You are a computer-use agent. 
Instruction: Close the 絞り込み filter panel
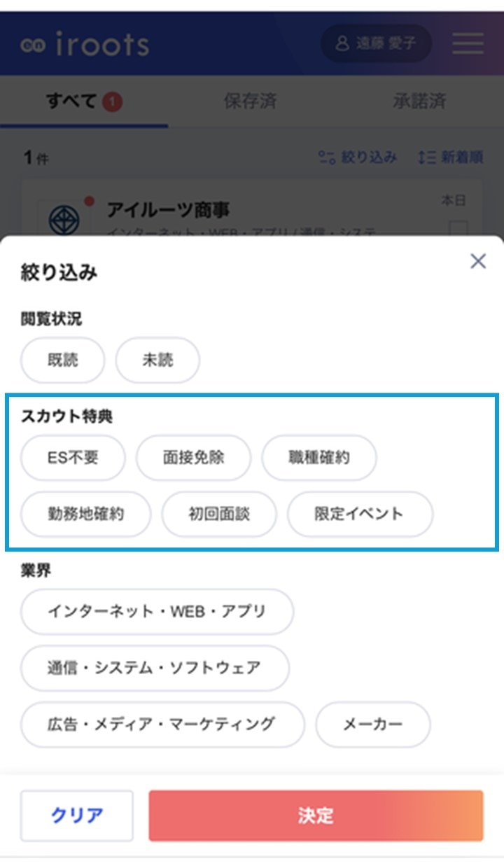pos(478,261)
